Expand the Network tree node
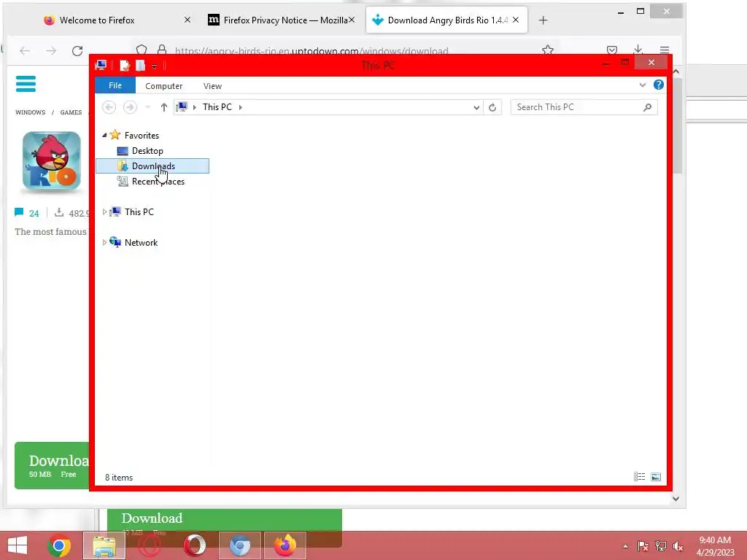Screen dimensions: 747x560 (x=104, y=242)
